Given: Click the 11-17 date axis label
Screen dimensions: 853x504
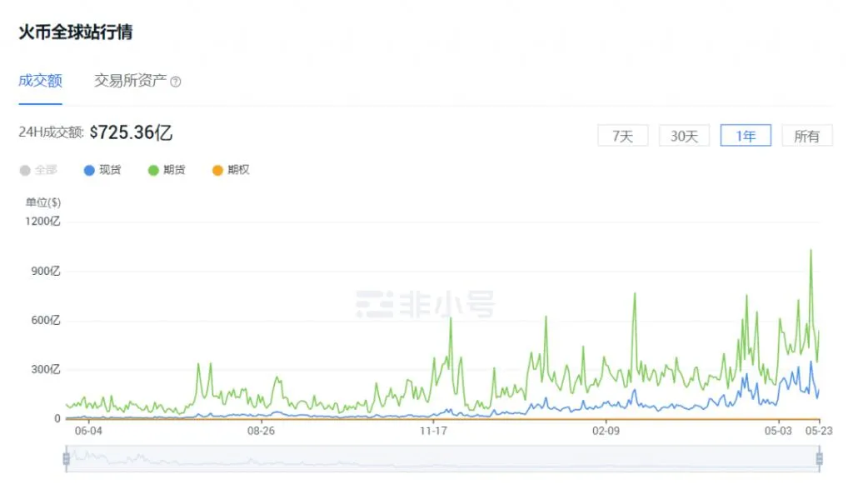Looking at the screenshot, I should click(x=433, y=431).
